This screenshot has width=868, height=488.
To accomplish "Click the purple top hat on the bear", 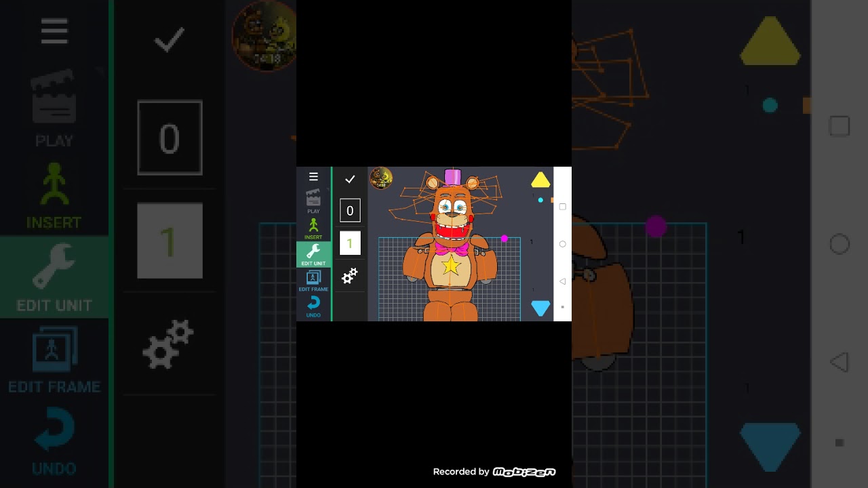I will coord(452,178).
